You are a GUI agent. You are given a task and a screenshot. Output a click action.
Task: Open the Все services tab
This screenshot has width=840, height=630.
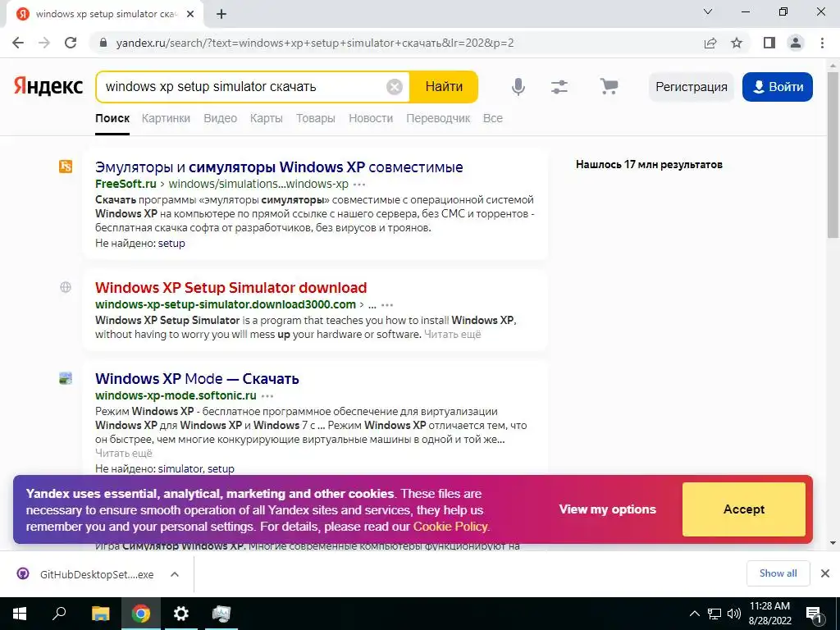pyautogui.click(x=493, y=118)
